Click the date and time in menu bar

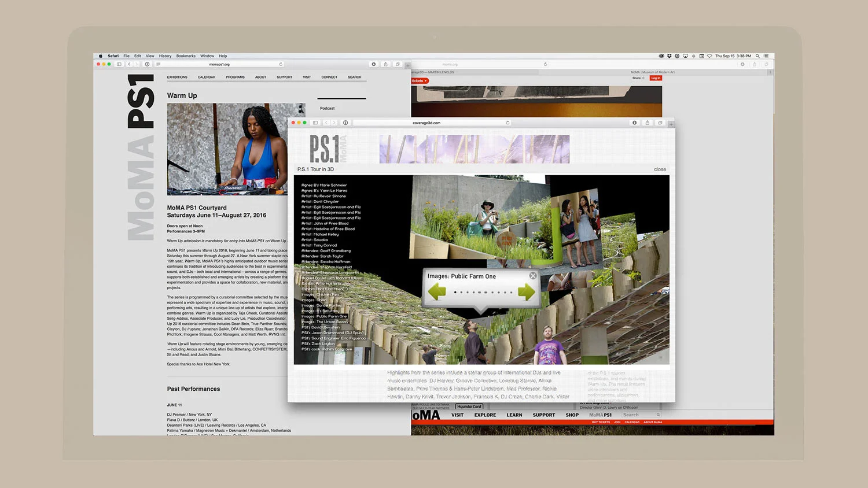point(733,56)
